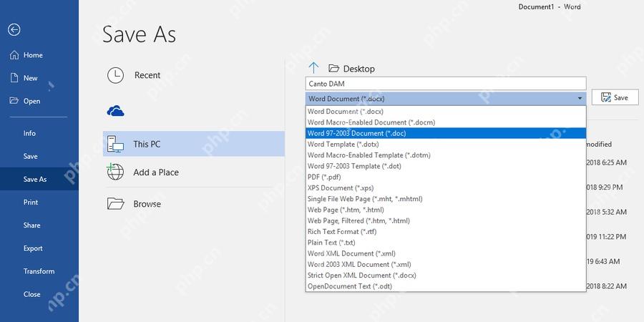Click the modified column header
Screen dimensions: 644x322
coord(599,144)
